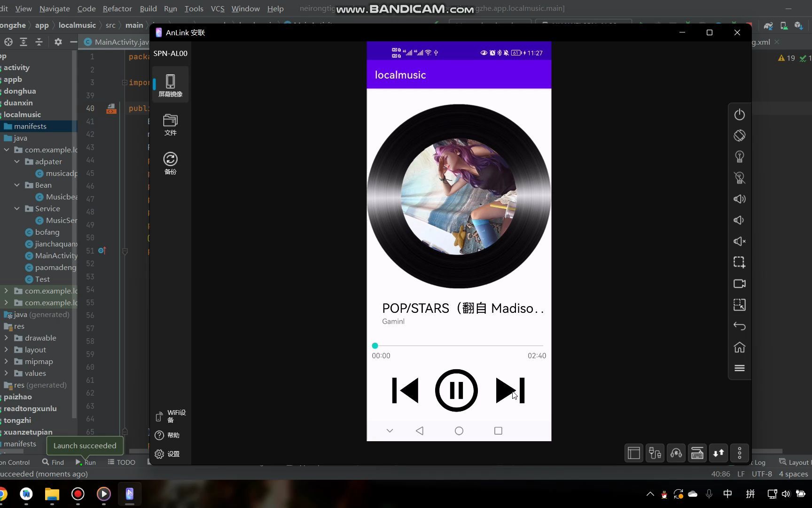Screen dimensions: 812x508
Task: Open 帮助 help in AnLink
Action: (168, 435)
